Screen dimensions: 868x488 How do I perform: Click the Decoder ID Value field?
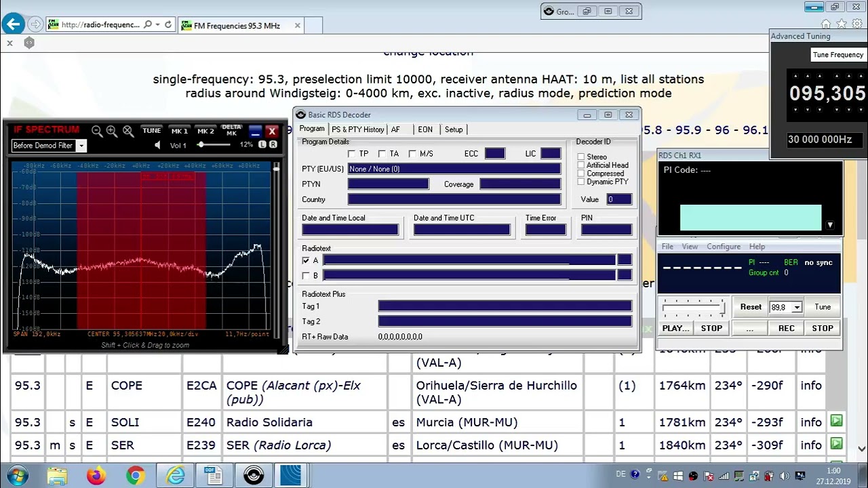(619, 199)
